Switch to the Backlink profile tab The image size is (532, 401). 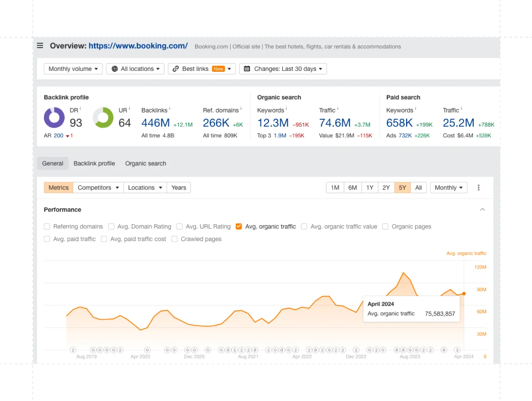pos(94,164)
